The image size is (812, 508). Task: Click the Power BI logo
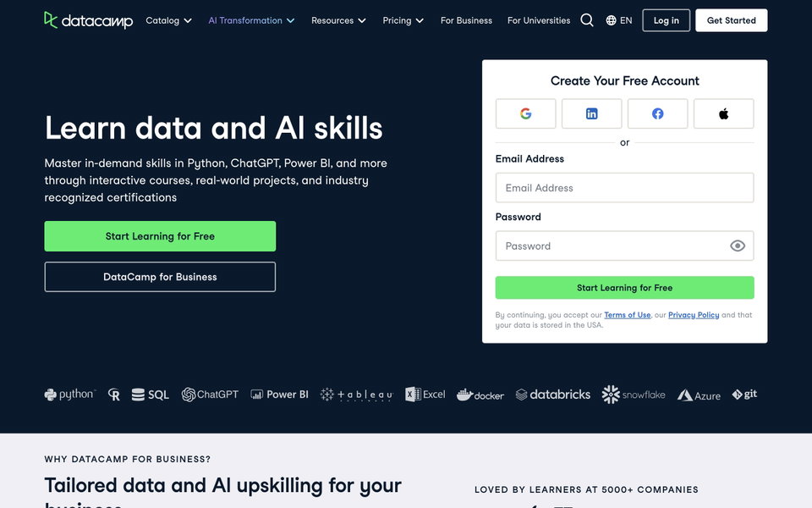click(x=279, y=395)
